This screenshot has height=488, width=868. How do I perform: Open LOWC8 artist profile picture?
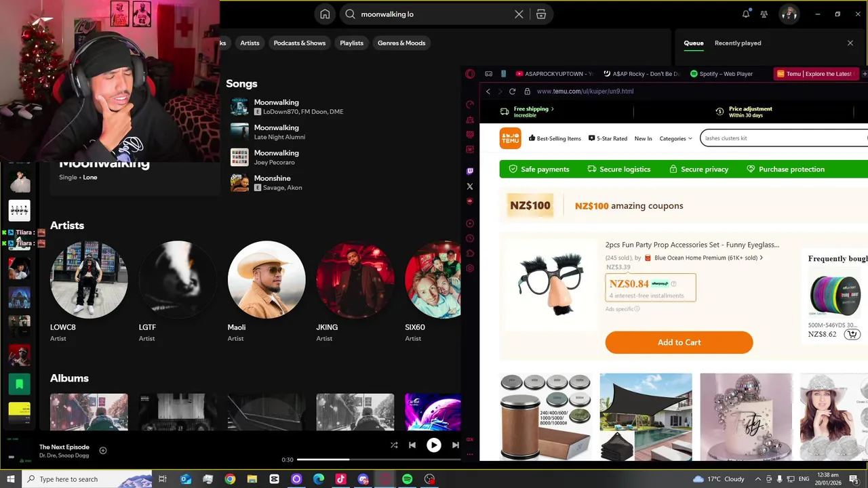click(89, 279)
